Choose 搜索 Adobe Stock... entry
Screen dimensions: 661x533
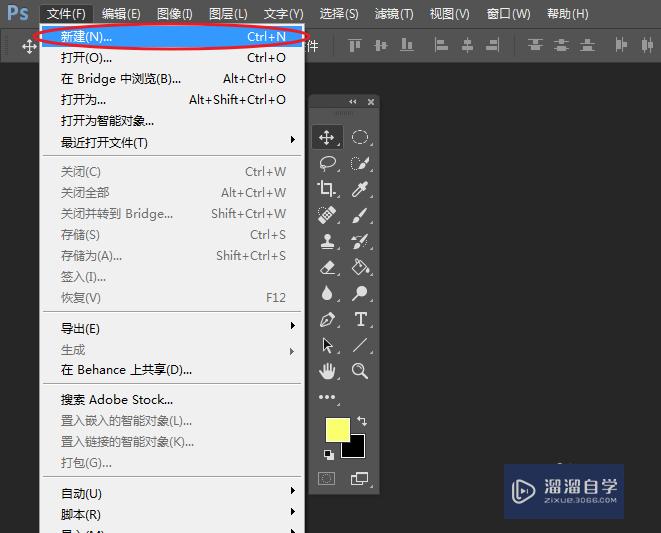[172, 399]
